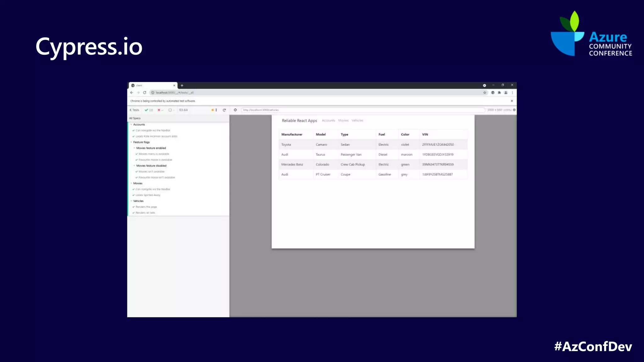This screenshot has width=644, height=362.
Task: Click the Cypress selector playground crosshair icon
Action: pos(235,110)
